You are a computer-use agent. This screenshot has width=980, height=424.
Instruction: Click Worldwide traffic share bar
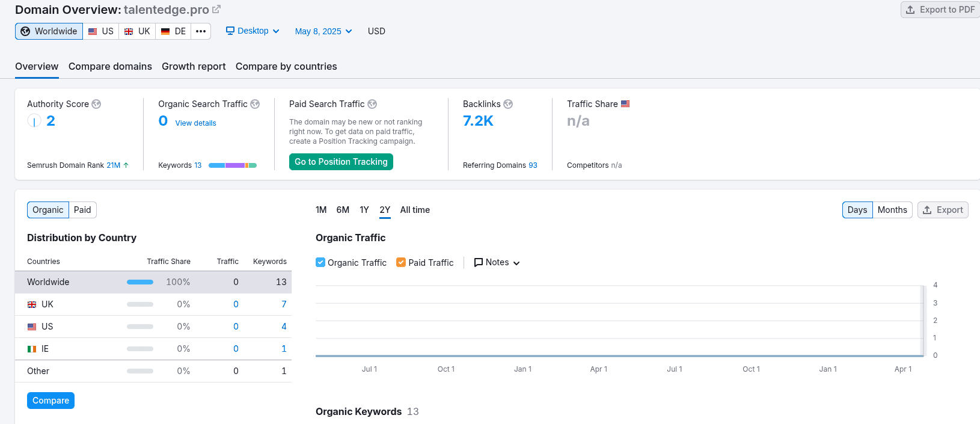click(140, 282)
